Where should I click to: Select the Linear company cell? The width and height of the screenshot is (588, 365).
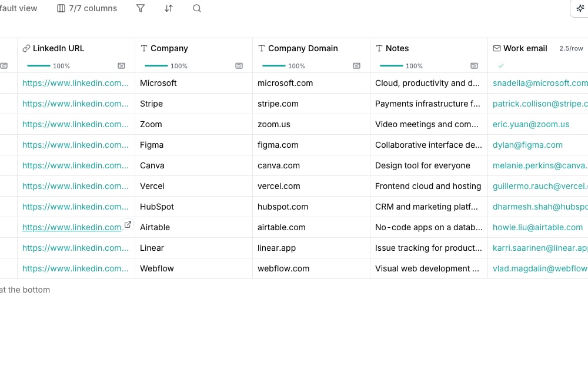tap(193, 248)
